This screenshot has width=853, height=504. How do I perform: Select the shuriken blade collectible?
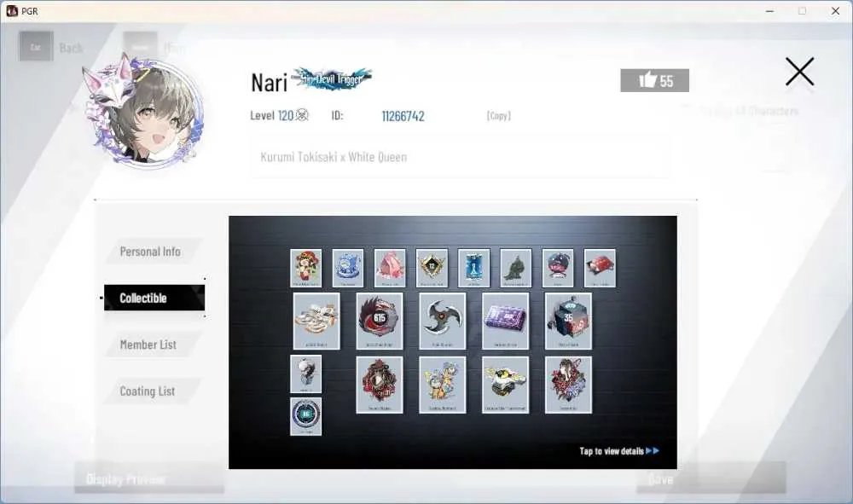(x=442, y=321)
